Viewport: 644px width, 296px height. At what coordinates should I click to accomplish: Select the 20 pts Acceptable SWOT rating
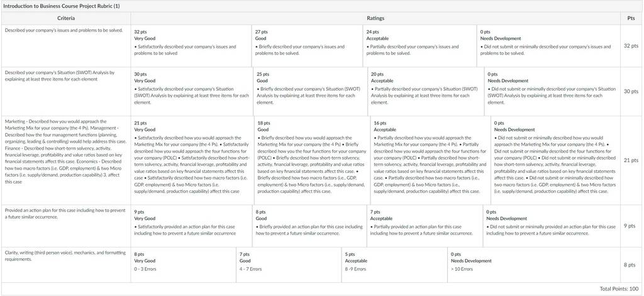point(426,92)
